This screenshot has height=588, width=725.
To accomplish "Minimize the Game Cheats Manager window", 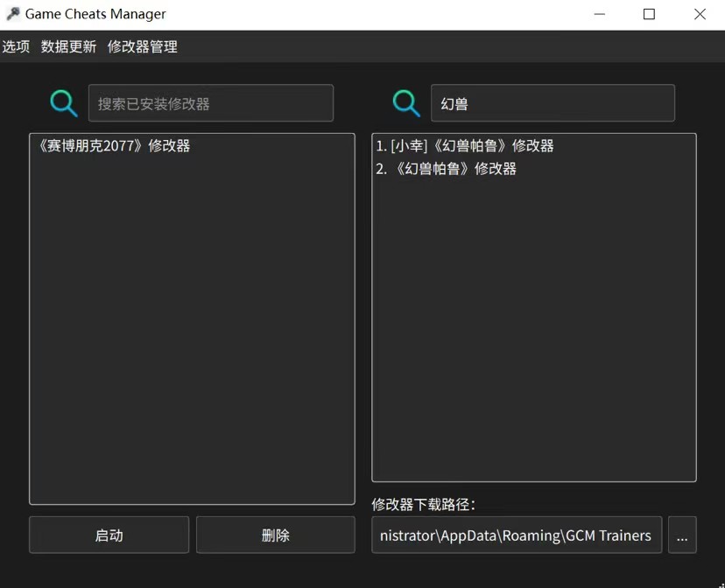I will 600,14.
